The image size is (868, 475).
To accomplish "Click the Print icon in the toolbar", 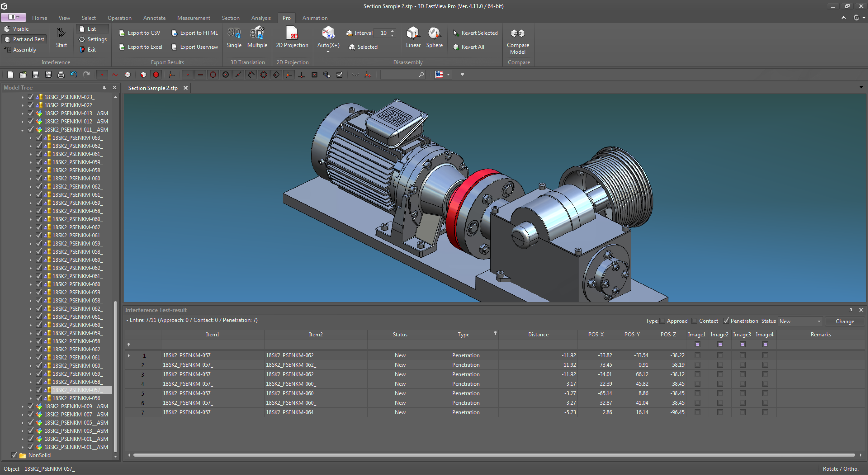I will tap(61, 74).
